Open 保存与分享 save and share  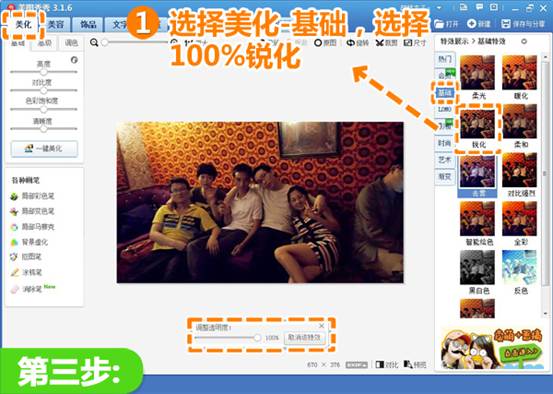523,24
